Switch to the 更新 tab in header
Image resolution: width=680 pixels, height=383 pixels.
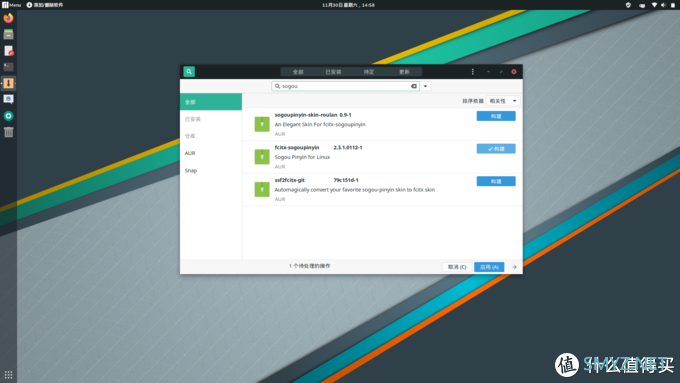[x=404, y=72]
